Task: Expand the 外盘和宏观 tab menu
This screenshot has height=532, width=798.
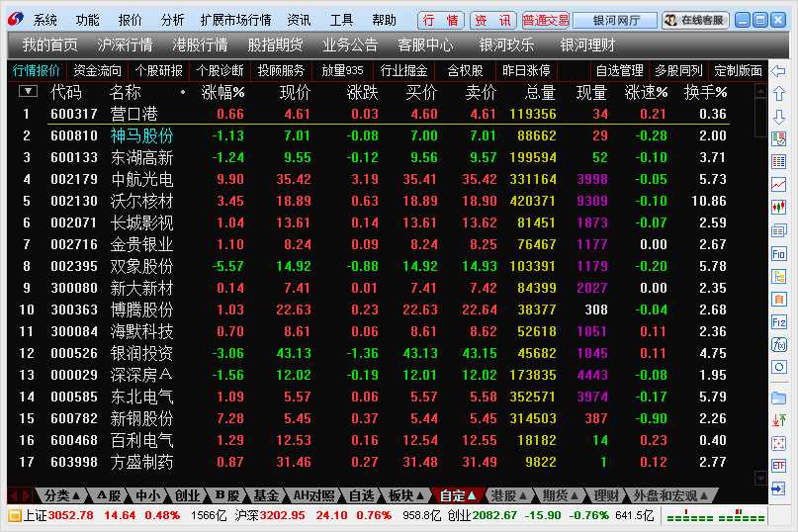Action: 670,495
